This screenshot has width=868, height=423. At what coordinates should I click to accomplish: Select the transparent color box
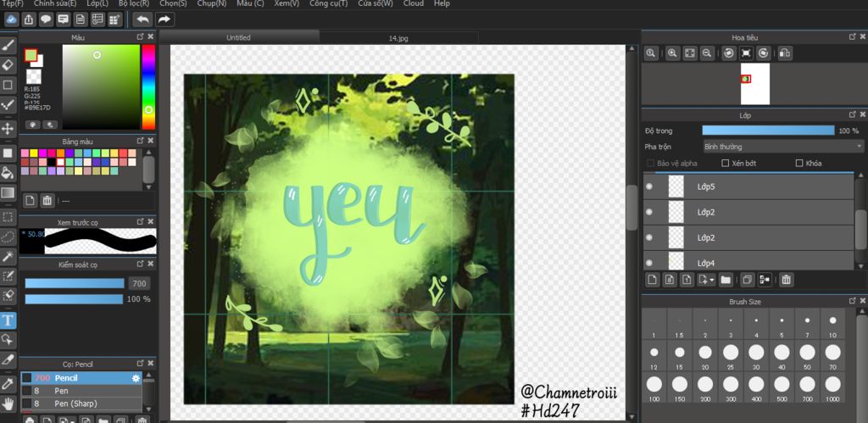[33, 76]
